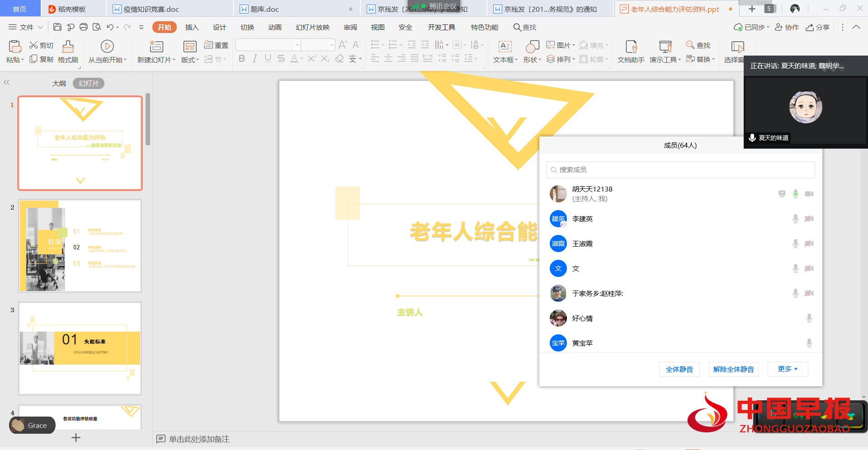868x450 pixels.
Task: Switch to 大纲 outline view tab
Action: 59,83
